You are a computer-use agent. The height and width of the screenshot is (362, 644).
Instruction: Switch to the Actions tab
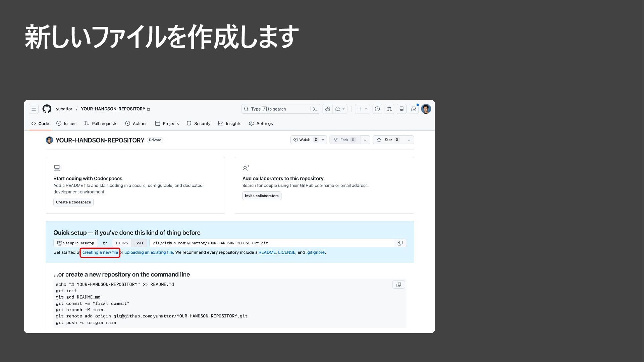tap(136, 123)
